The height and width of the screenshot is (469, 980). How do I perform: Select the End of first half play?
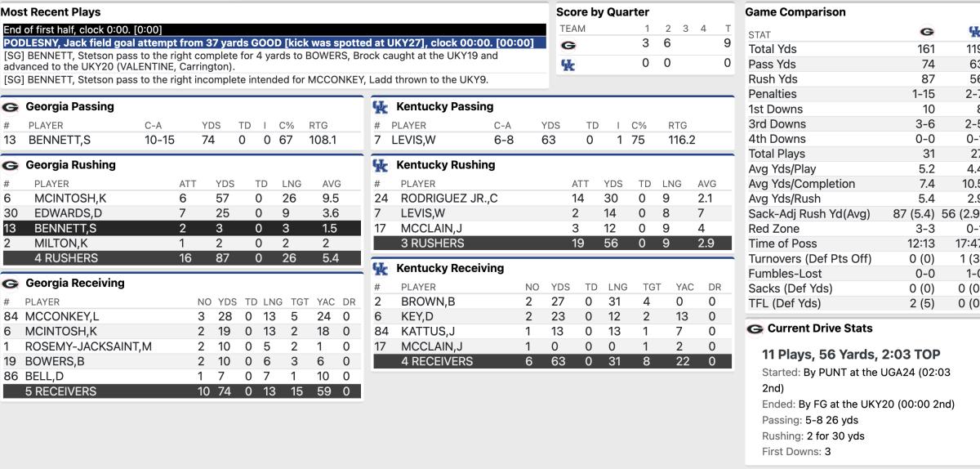coord(269,29)
